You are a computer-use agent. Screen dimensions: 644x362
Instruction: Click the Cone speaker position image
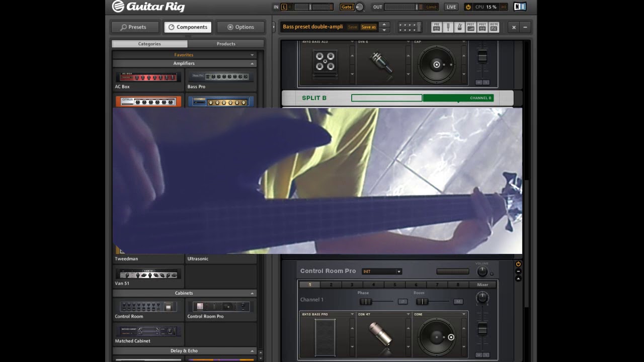point(436,337)
